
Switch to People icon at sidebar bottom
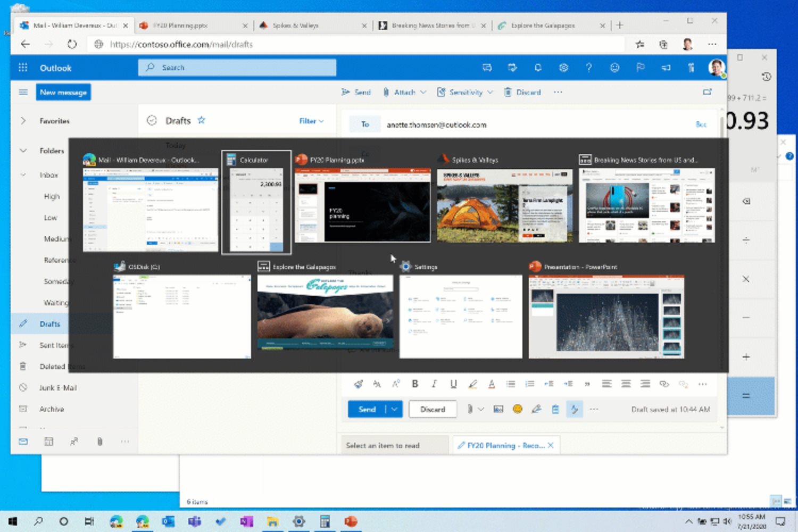click(x=74, y=441)
